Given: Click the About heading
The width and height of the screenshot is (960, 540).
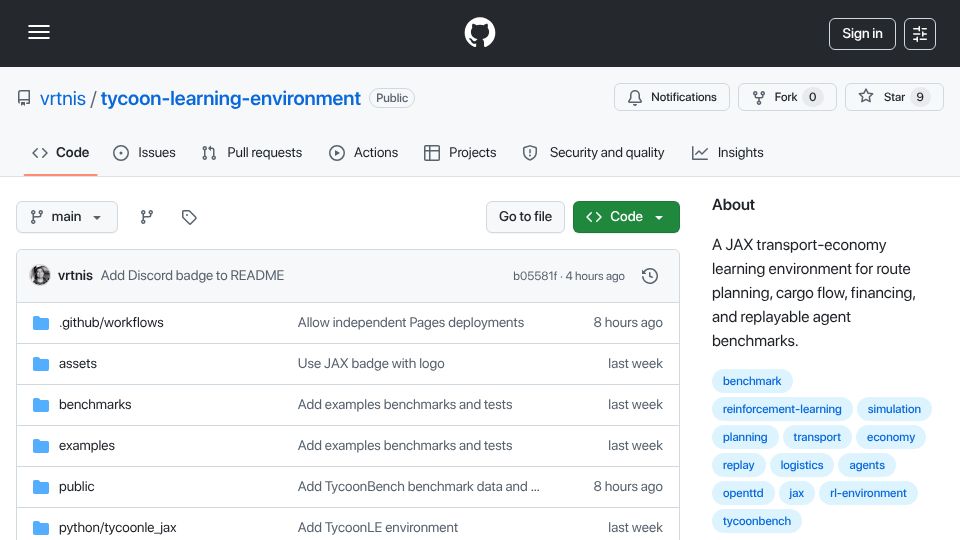Looking at the screenshot, I should (x=733, y=204).
